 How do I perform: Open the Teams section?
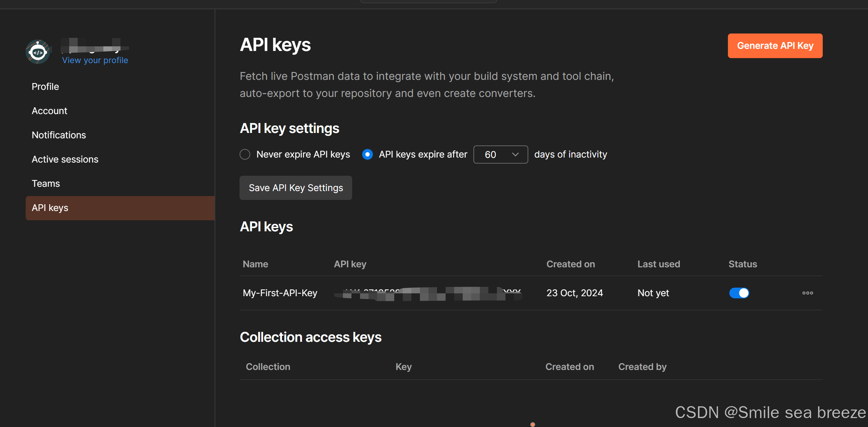coord(46,183)
